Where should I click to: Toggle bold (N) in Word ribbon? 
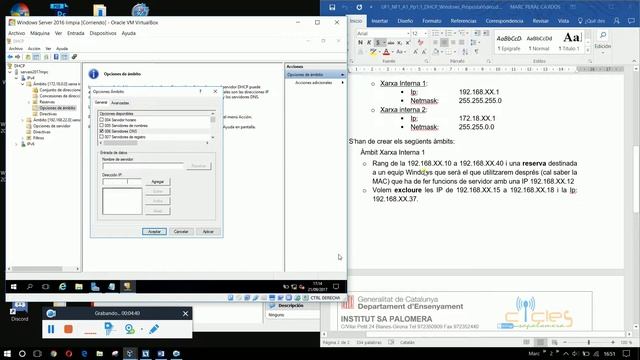pos(360,42)
